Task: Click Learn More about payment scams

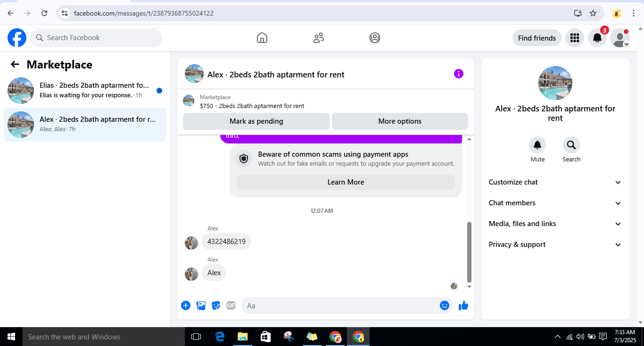Action: (x=346, y=182)
